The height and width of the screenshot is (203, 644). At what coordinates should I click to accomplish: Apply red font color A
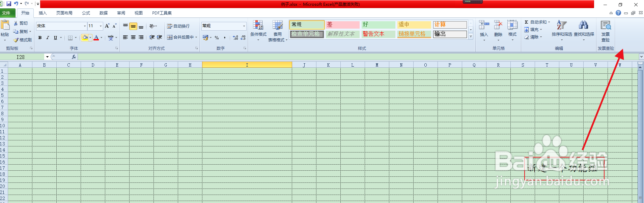pyautogui.click(x=96, y=38)
